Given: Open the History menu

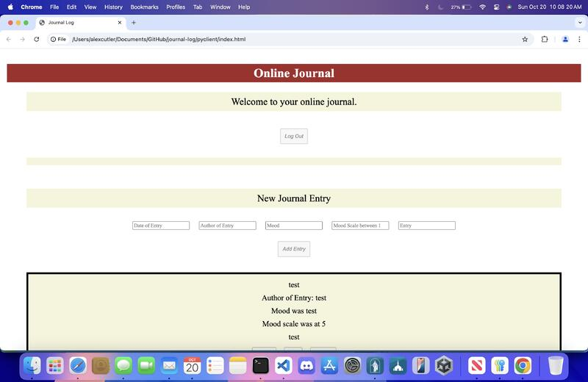Looking at the screenshot, I should click(x=114, y=7).
